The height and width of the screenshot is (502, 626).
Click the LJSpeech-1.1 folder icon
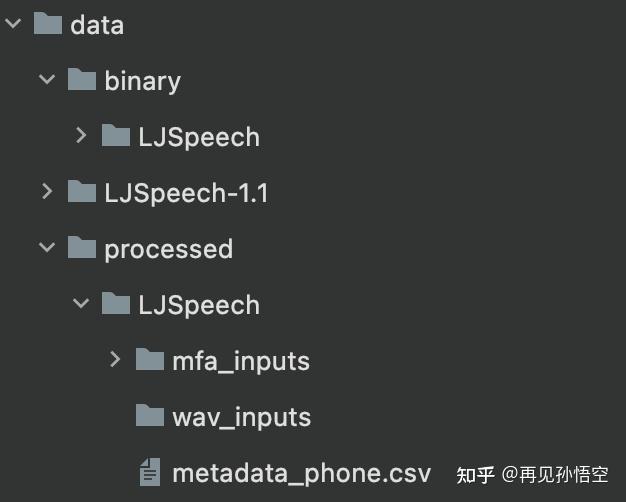pyautogui.click(x=82, y=192)
